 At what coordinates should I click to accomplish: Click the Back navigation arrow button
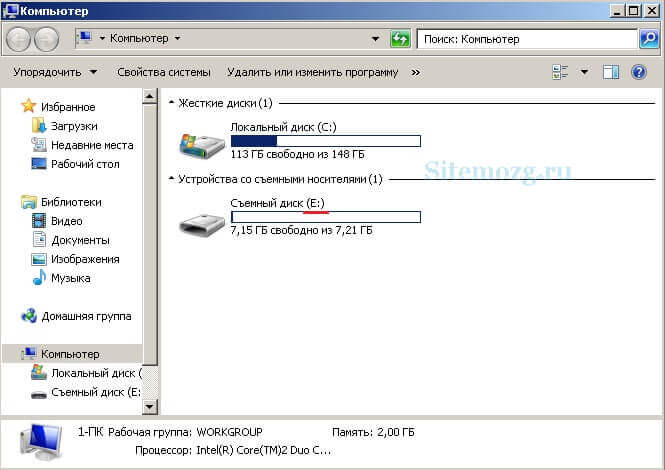pyautogui.click(x=19, y=39)
